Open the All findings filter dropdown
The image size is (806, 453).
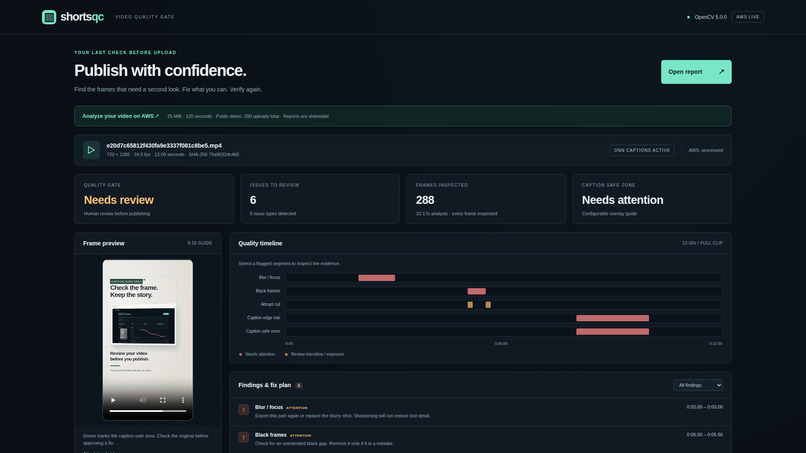click(x=698, y=385)
